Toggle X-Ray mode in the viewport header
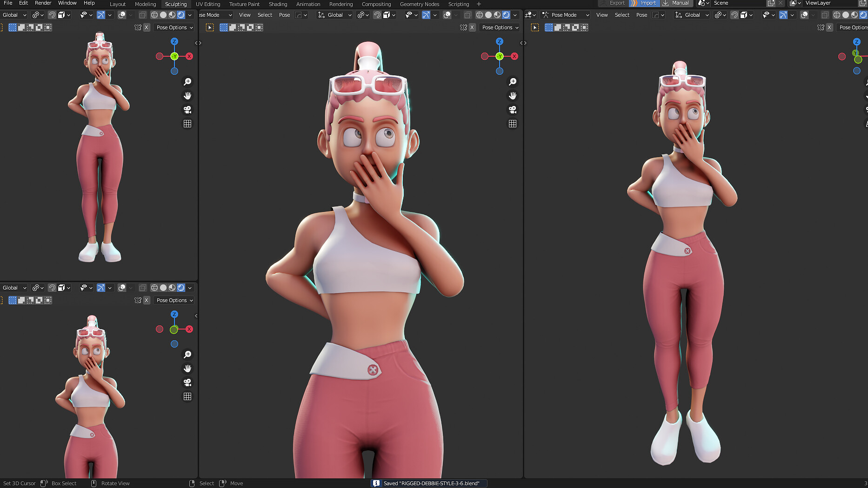 tap(467, 14)
